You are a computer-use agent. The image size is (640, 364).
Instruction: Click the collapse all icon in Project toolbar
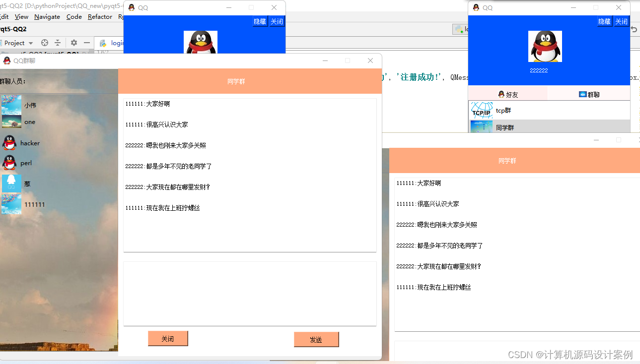point(58,43)
